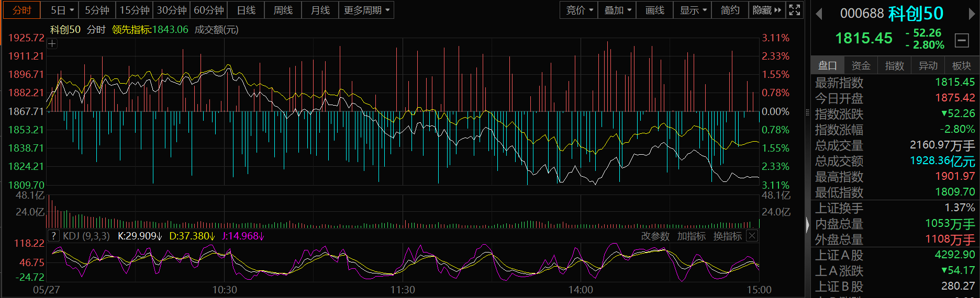Click the 上A涨跌 value 54.17

[958, 270]
